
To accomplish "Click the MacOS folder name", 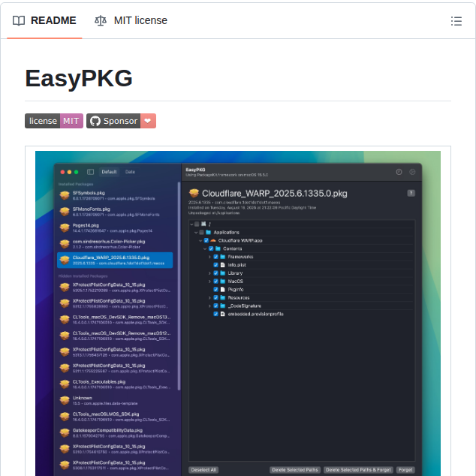I will click(x=236, y=282).
